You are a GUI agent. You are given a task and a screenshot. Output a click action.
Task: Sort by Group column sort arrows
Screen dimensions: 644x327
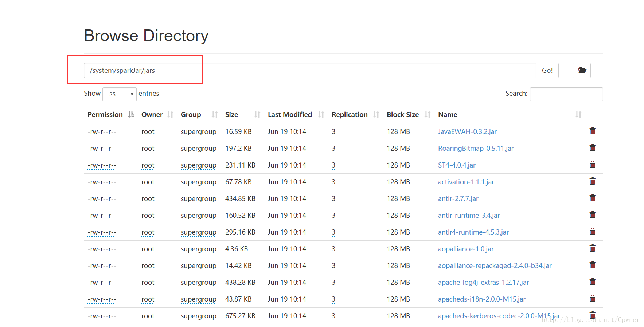tap(215, 114)
